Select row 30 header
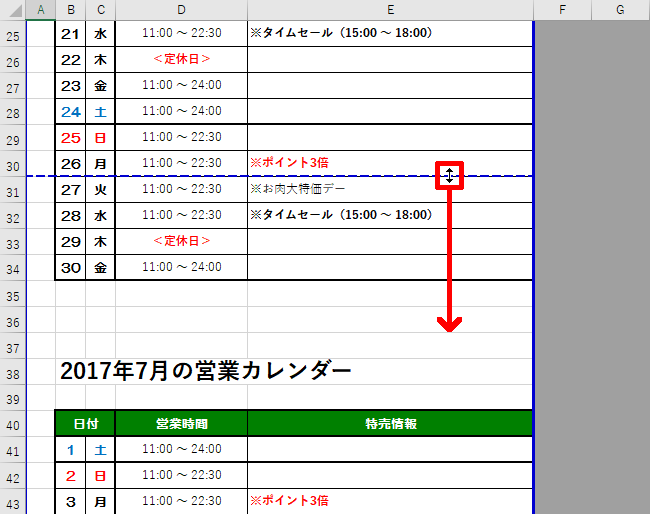The width and height of the screenshot is (650, 514). click(x=13, y=164)
